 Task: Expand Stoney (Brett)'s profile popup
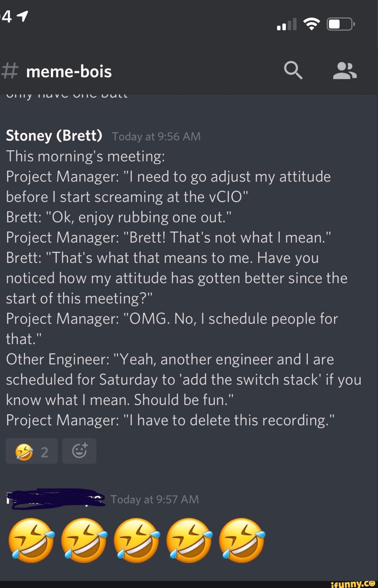point(54,136)
